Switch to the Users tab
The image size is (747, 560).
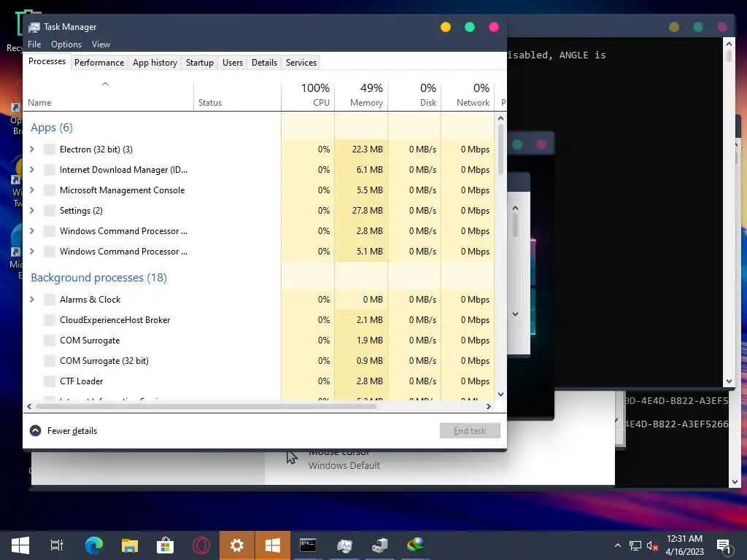click(233, 63)
